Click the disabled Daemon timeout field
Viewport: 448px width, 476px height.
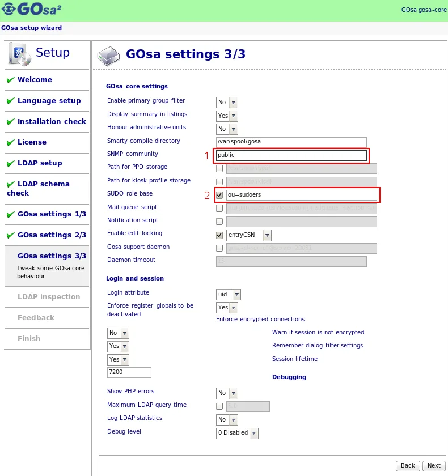[291, 261]
